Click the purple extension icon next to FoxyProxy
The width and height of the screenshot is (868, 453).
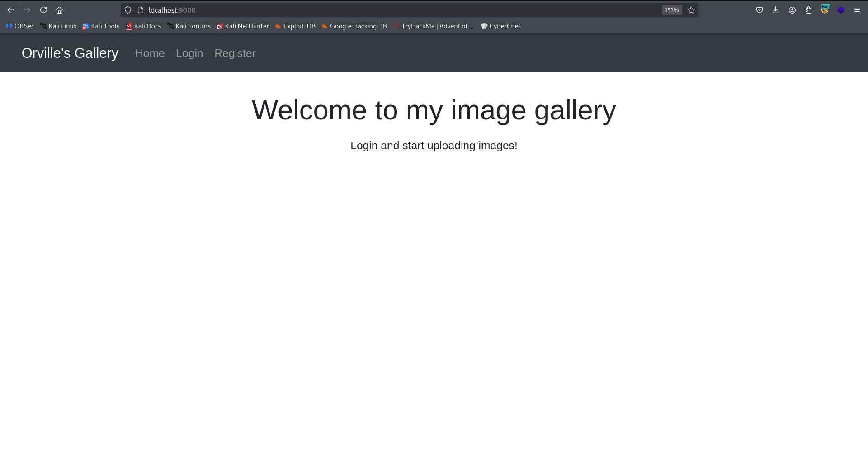[x=841, y=9]
